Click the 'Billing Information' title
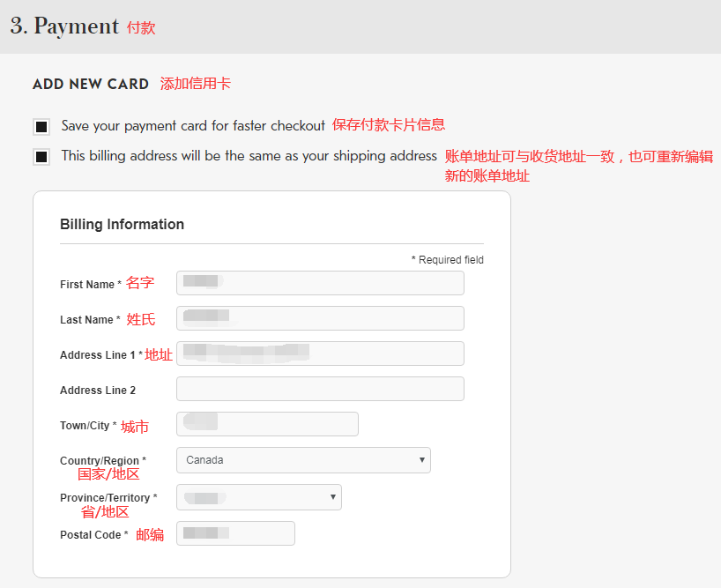 (x=122, y=224)
